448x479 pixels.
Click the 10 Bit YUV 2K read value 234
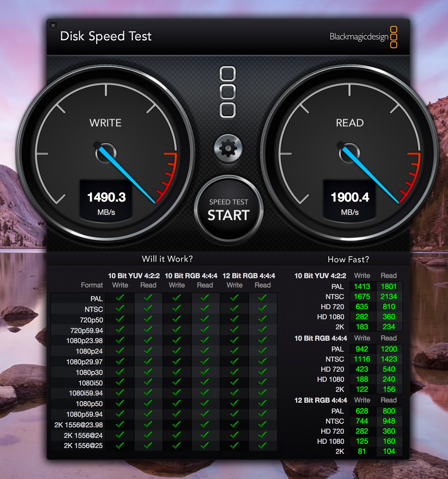point(389,327)
